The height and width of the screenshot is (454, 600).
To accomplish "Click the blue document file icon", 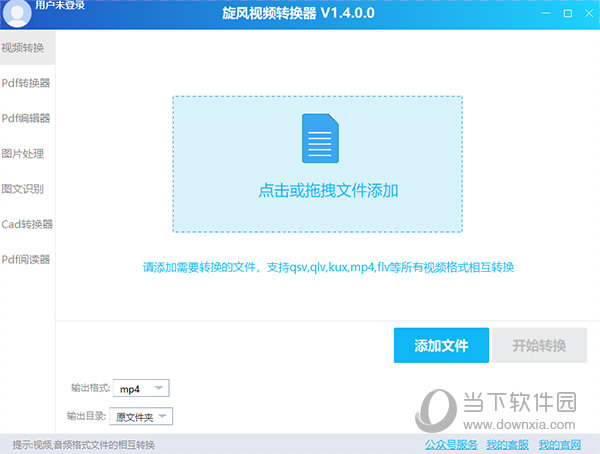I will click(320, 138).
